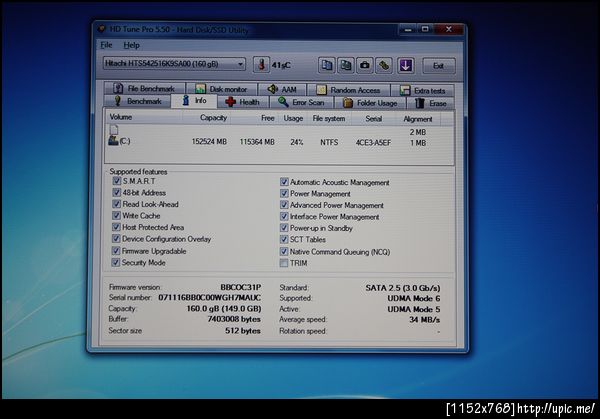This screenshot has width=600, height=419.
Task: Click the 4CE3-A5EF serial cell
Action: click(373, 143)
